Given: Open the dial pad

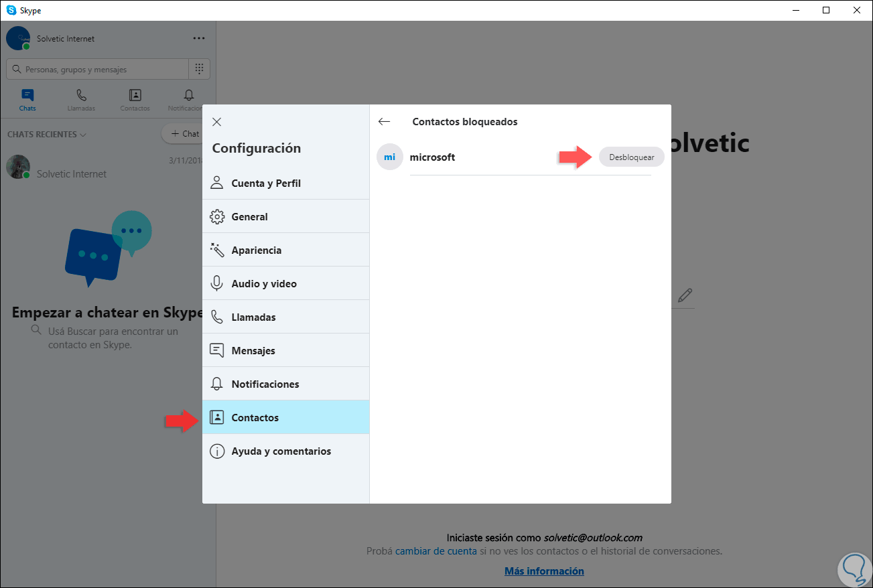Looking at the screenshot, I should pyautogui.click(x=200, y=69).
